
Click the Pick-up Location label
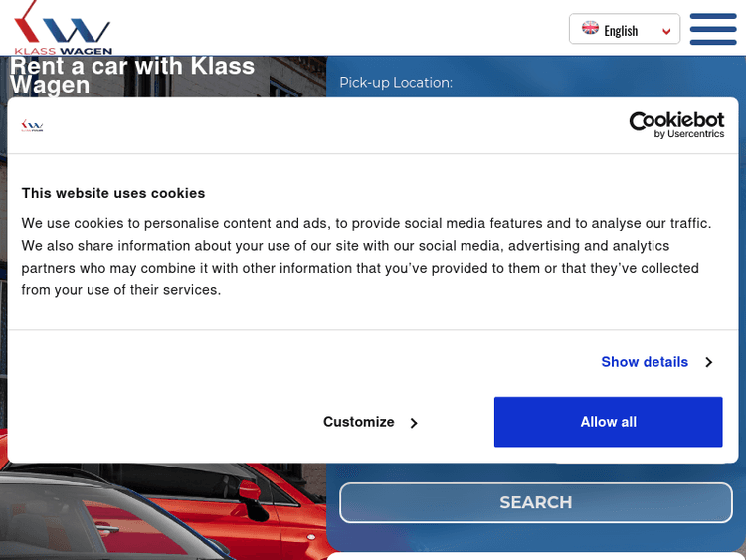396,82
